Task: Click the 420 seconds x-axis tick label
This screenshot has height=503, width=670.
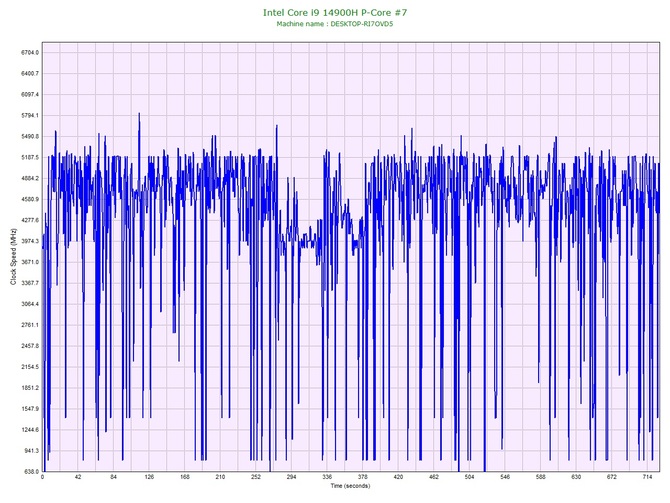Action: click(398, 477)
